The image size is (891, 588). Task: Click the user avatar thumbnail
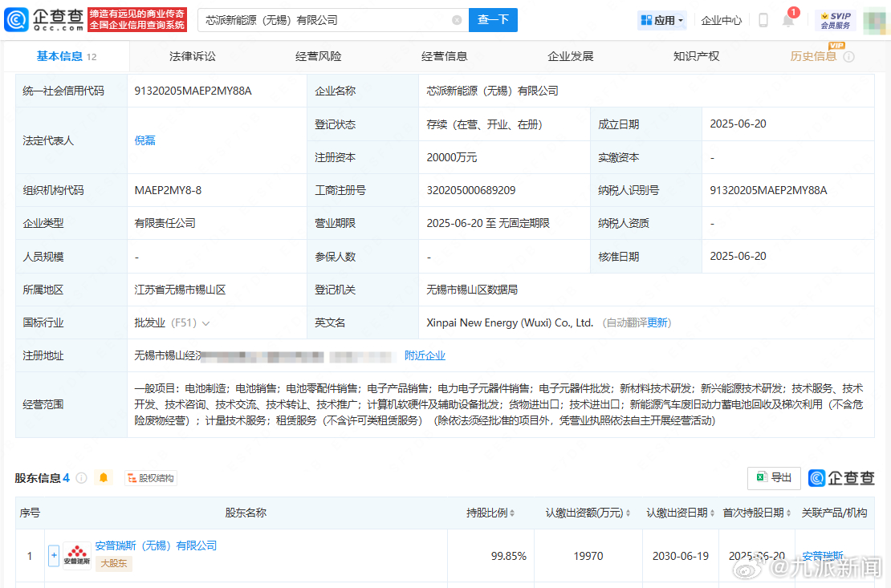[x=875, y=20]
